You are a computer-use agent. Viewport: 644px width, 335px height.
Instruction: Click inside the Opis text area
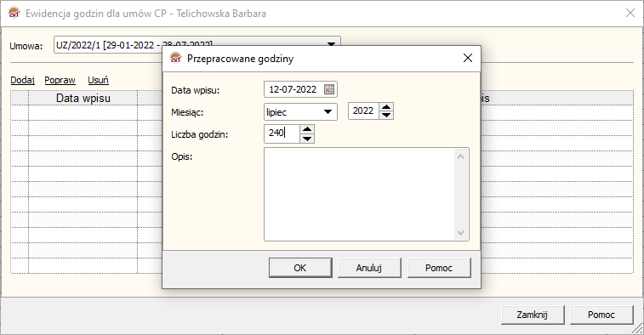coord(360,194)
